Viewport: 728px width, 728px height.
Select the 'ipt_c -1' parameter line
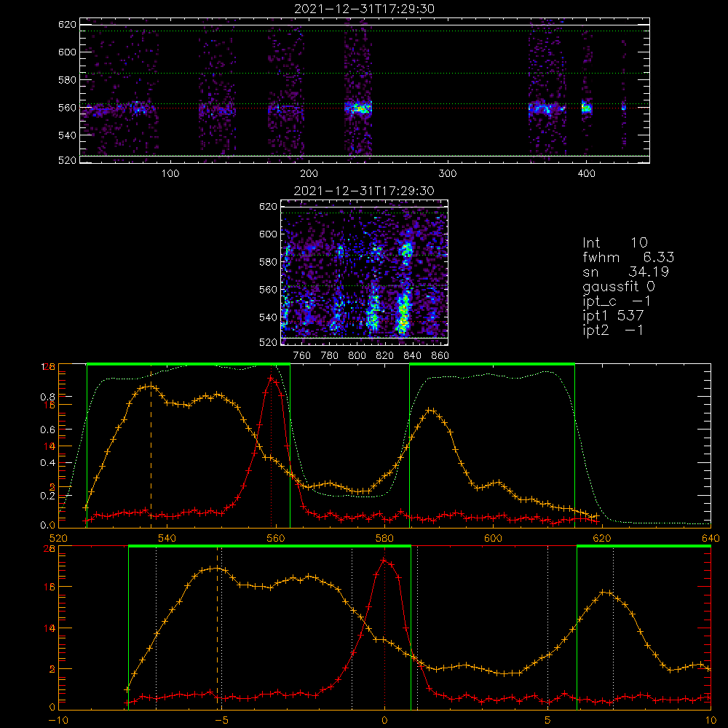pyautogui.click(x=617, y=301)
